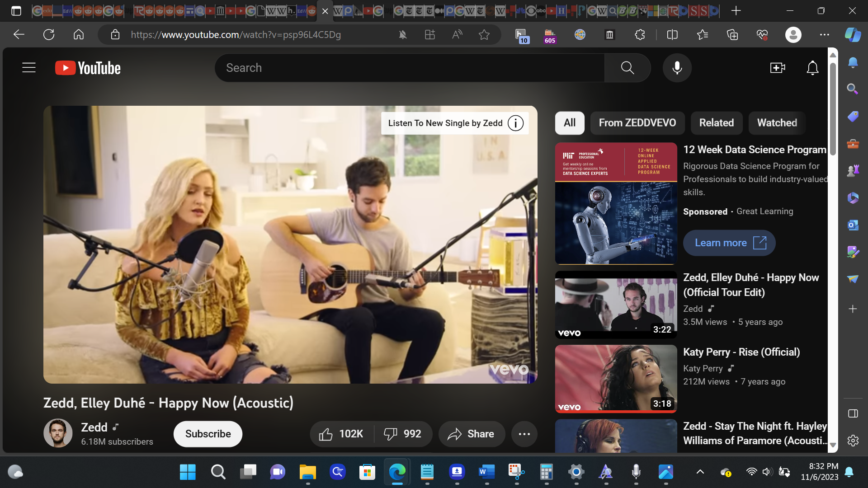The width and height of the screenshot is (868, 488).
Task: Click the page vertical scrollbar thumb
Action: pyautogui.click(x=833, y=108)
